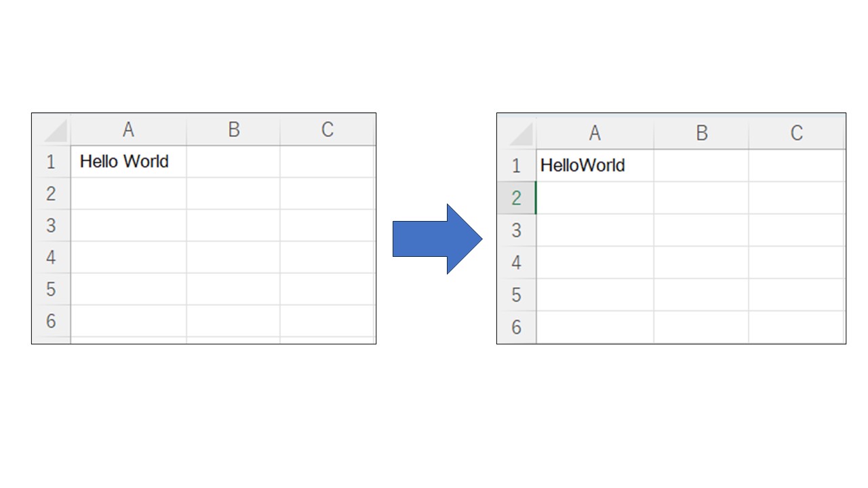Click row 1 header in left spreadsheet
Screen dimensions: 868x488
pos(51,162)
